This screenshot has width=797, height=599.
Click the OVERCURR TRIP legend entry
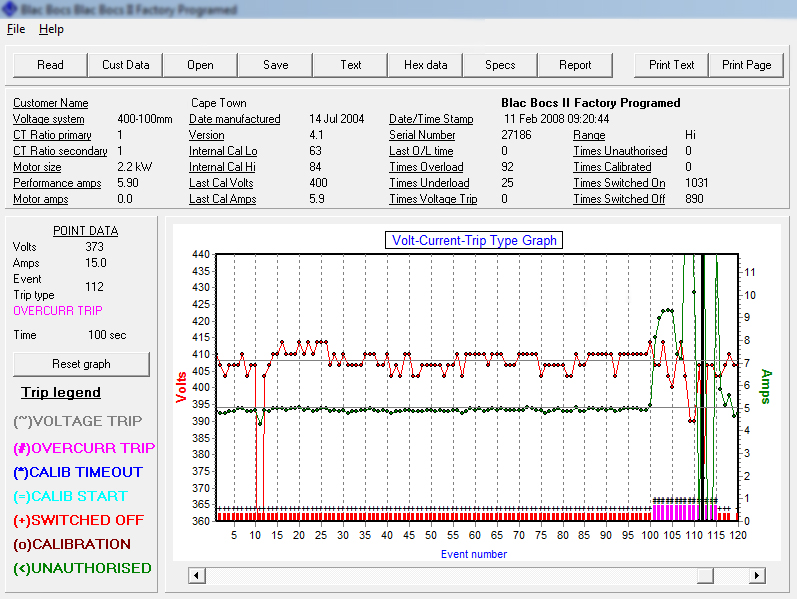[84, 448]
